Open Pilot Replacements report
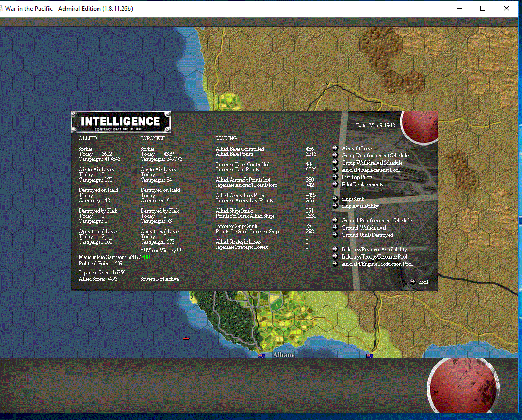The height and width of the screenshot is (420, 522). (362, 185)
